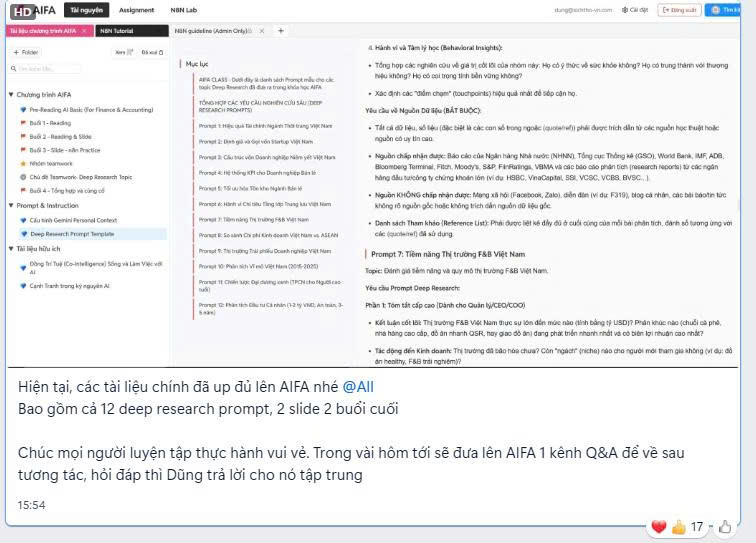
Task: Click the reaction count 17
Action: [697, 527]
